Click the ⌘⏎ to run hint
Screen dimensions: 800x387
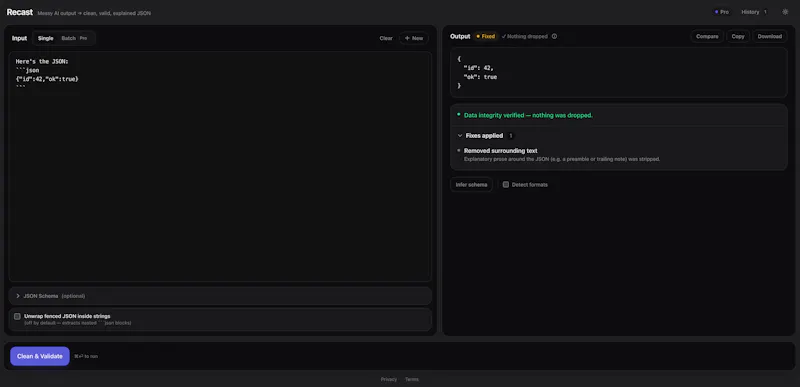[86, 356]
